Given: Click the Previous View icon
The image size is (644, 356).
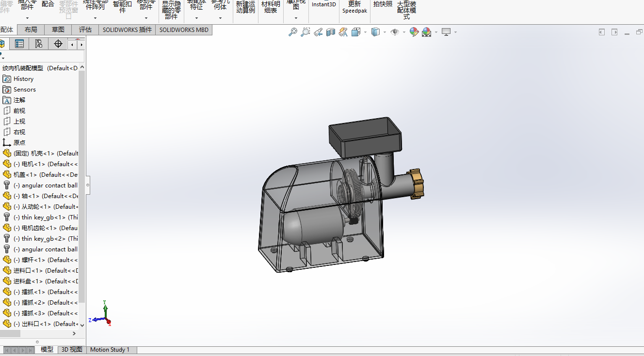Looking at the screenshot, I should coord(318,32).
